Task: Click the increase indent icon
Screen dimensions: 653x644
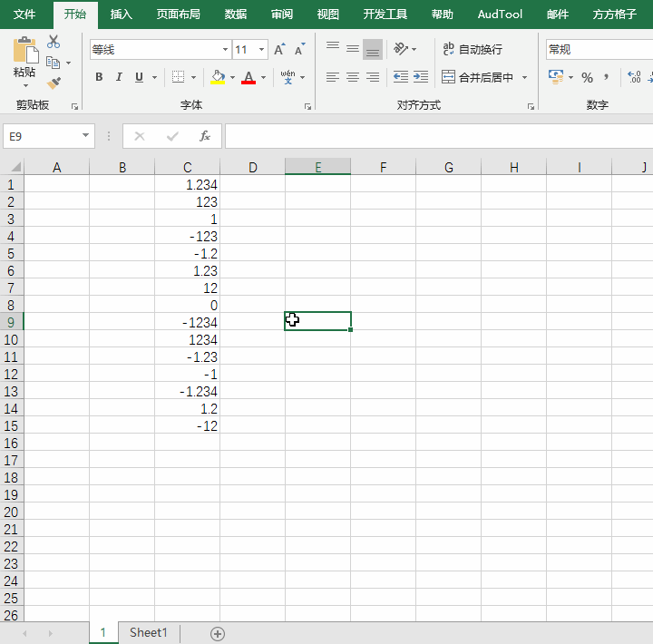Action: click(421, 77)
